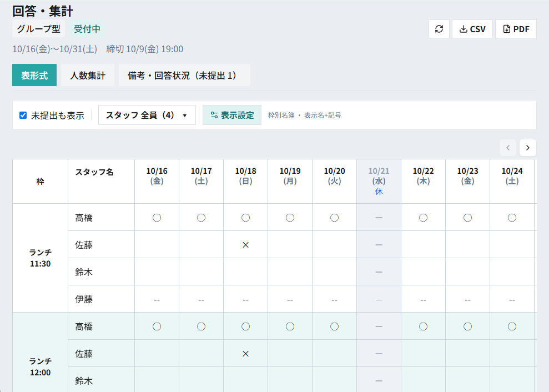Click 佐藤 in the ランチ 11:30 group
Viewport: 549px width, 392px height.
pos(84,245)
